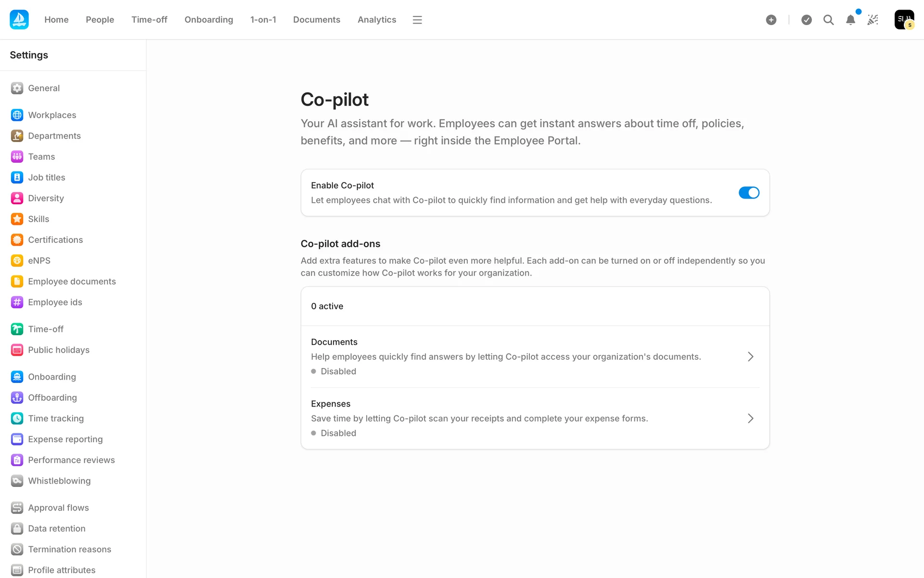Image resolution: width=924 pixels, height=578 pixels.
Task: Open the checkmark tasks icon
Action: tap(807, 20)
